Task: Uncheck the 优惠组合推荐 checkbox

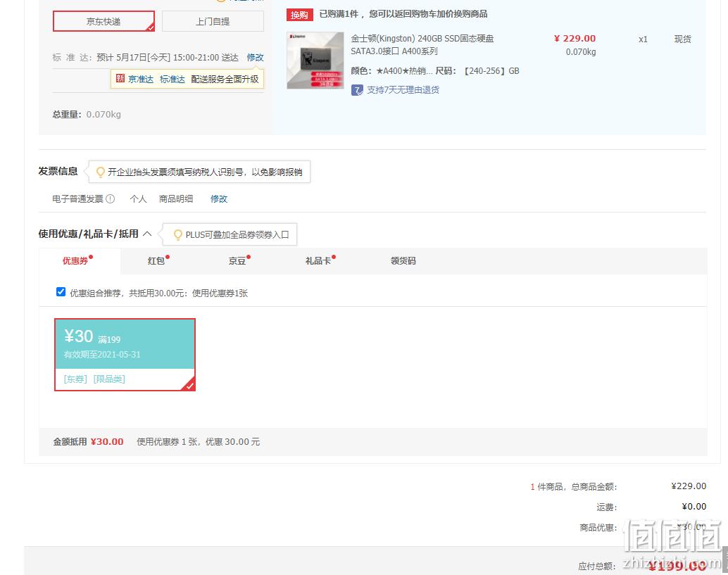Action: coord(61,292)
